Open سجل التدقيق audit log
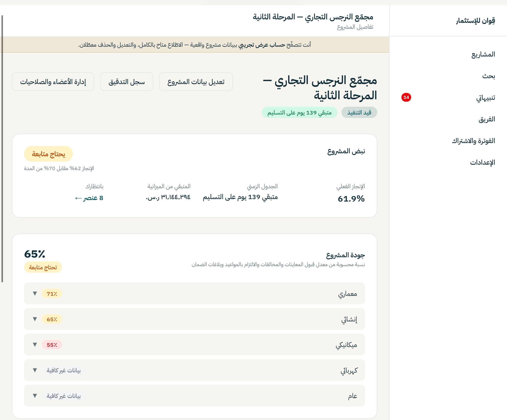This screenshot has width=507, height=420. (127, 82)
